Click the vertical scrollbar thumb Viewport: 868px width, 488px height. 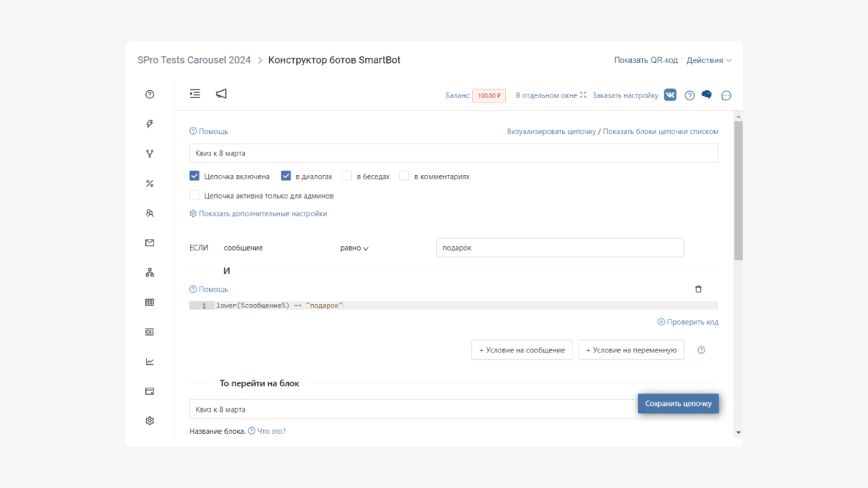(x=738, y=191)
